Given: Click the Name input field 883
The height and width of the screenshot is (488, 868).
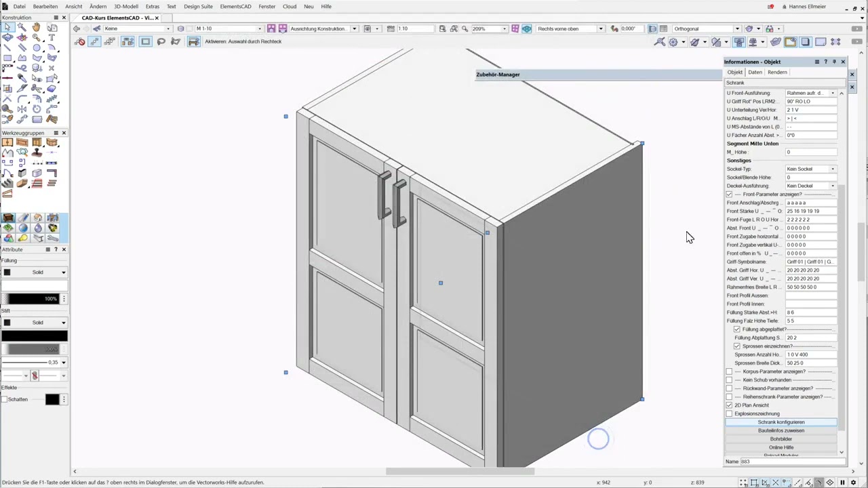Looking at the screenshot, I should pyautogui.click(x=792, y=462).
